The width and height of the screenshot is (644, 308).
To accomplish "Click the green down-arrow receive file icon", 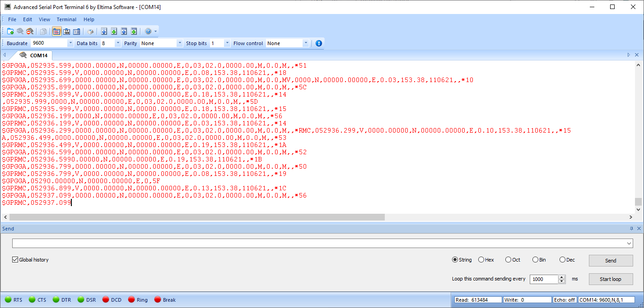I will pos(114,31).
